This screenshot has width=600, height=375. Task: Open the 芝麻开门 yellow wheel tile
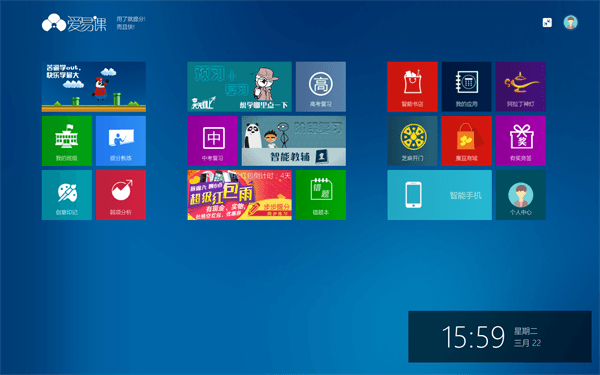[412, 141]
